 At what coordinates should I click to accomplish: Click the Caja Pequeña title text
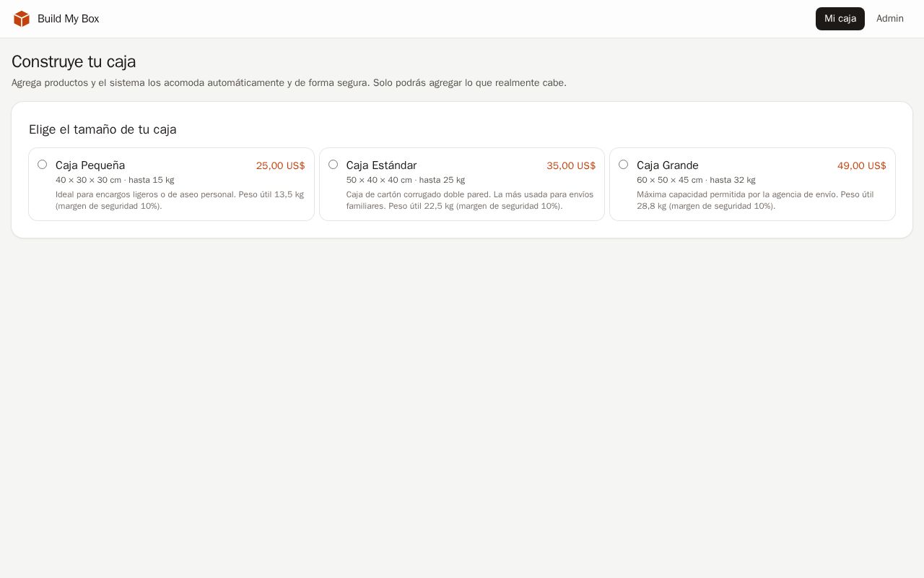tap(90, 165)
